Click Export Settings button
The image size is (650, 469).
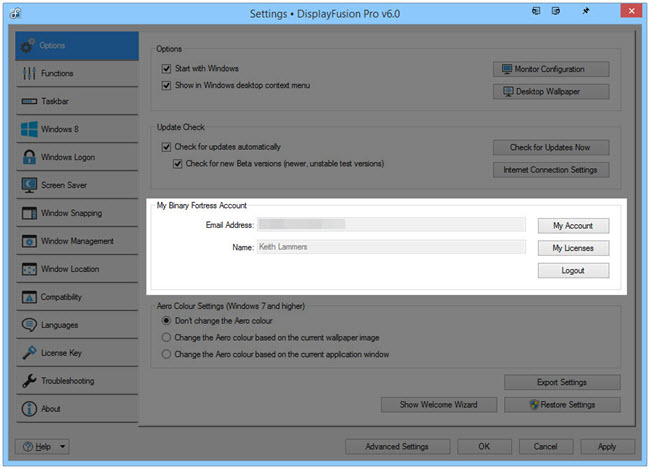tap(562, 382)
